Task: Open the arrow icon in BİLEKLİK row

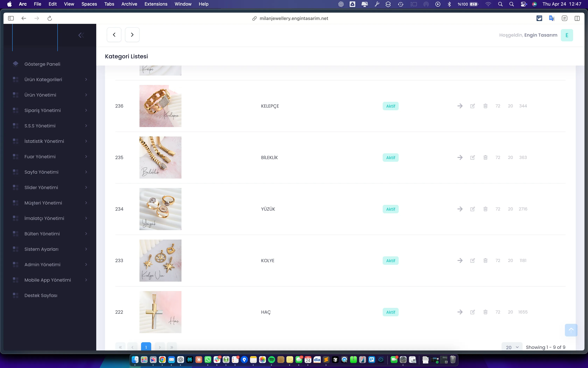Action: click(x=460, y=158)
